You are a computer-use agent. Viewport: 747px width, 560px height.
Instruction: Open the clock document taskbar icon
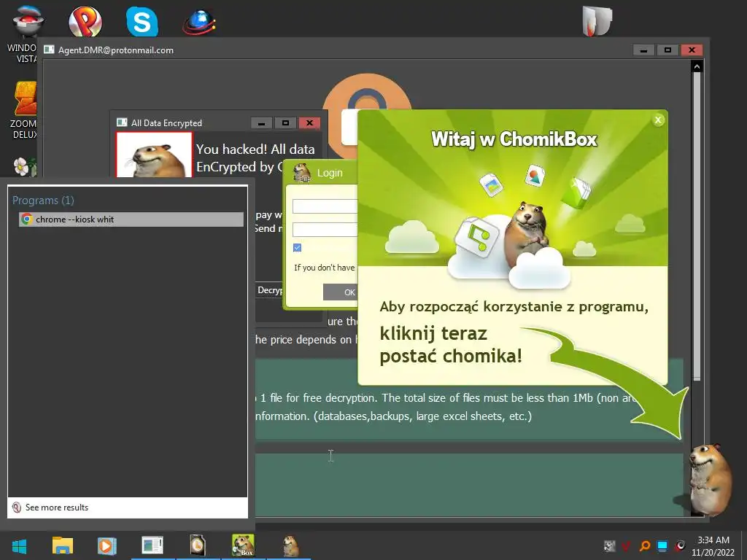point(197,545)
